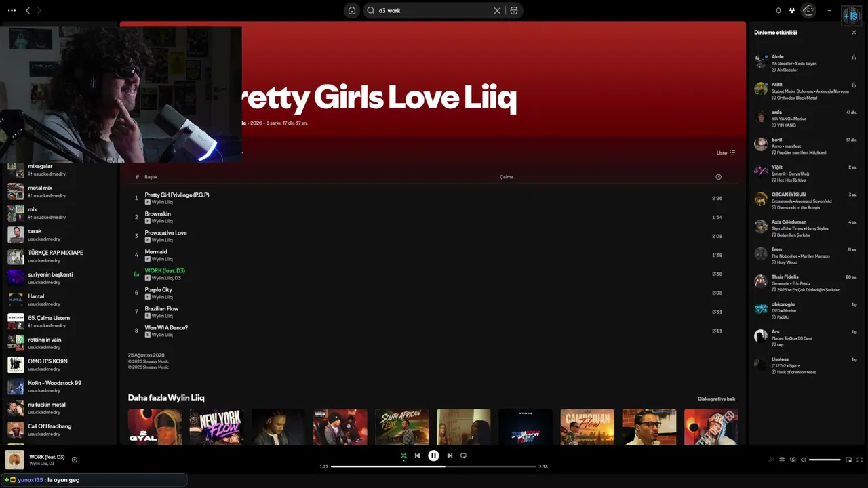Viewport: 868px width, 488px height.
Task: Open the Call Of Headbang playlist
Action: coord(60,430)
